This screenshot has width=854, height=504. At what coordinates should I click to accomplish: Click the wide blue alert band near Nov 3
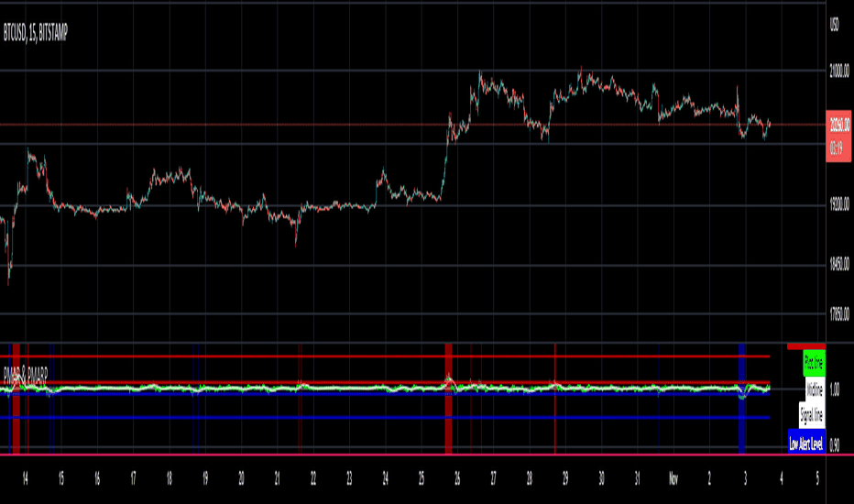(741, 399)
